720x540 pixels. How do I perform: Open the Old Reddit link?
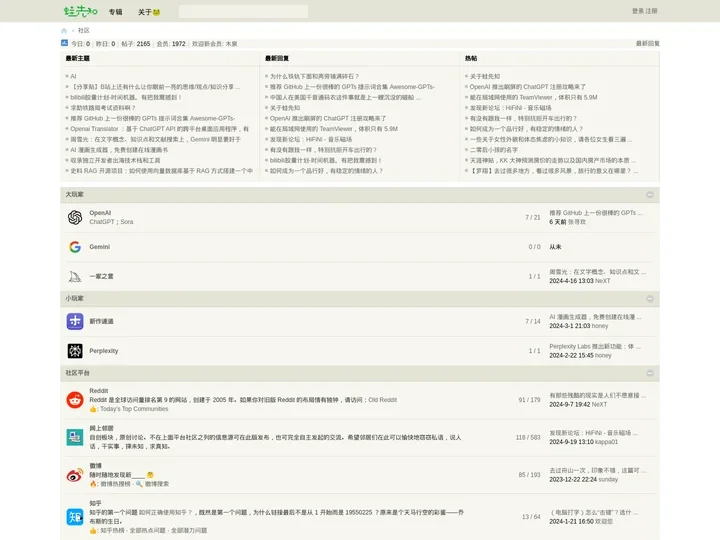coord(382,400)
